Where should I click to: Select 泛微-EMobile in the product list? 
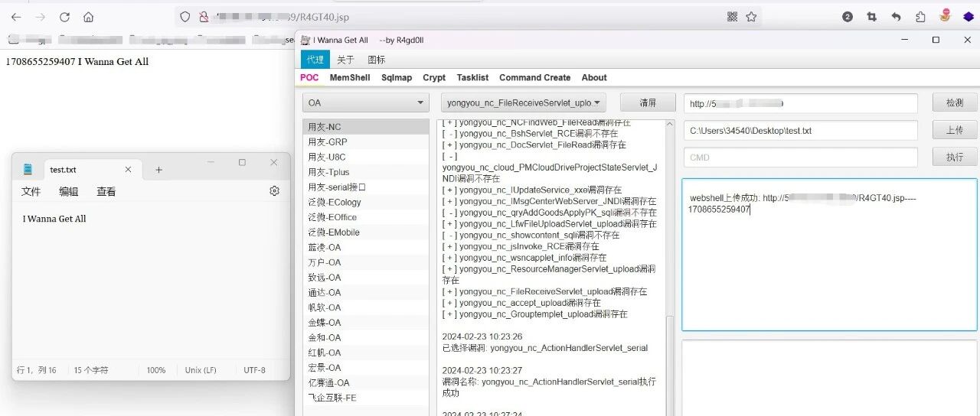(366, 232)
